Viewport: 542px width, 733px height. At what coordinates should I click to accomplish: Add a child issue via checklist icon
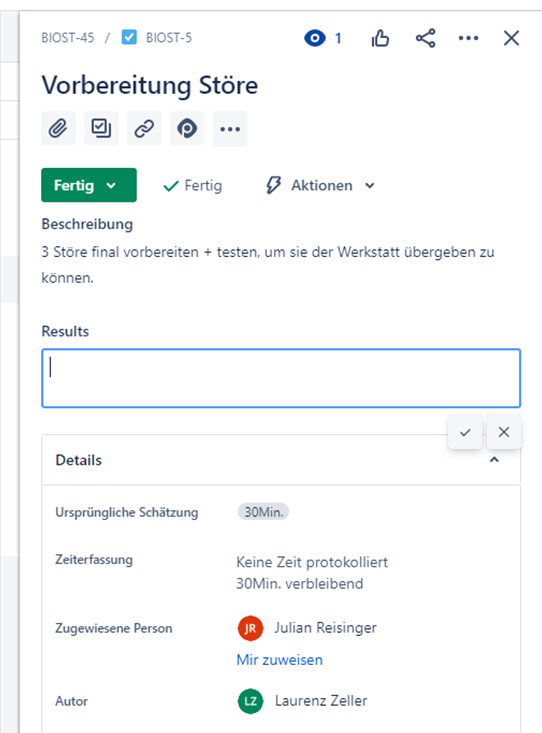101,128
